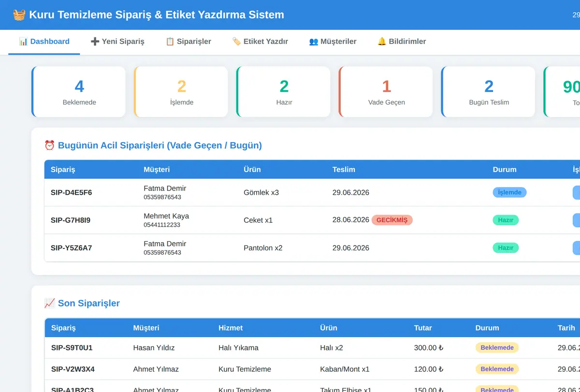This screenshot has height=392, width=580.
Task: Click the Kaban/Mont x1 product cell
Action: point(345,369)
